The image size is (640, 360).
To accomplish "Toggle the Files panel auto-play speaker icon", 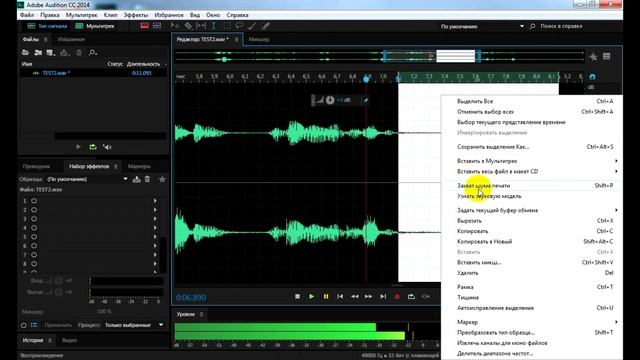I will point(107,147).
